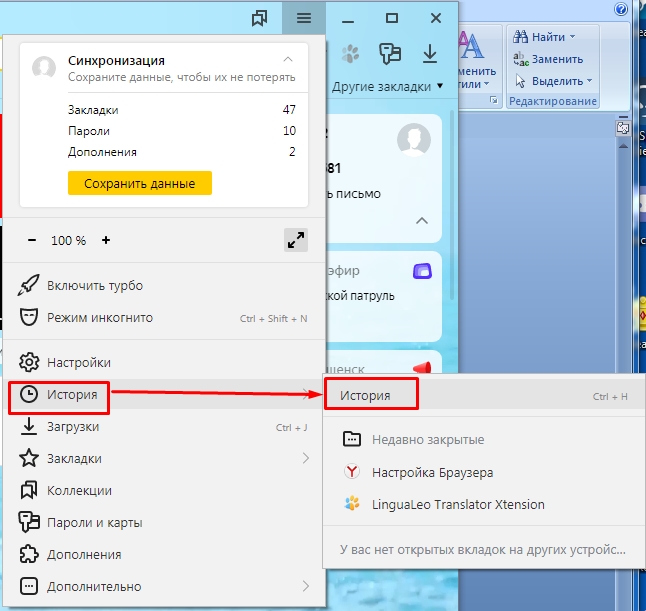Image resolution: width=646 pixels, height=611 pixels.
Task: Click the Синхронизация heading text
Action: click(x=116, y=61)
